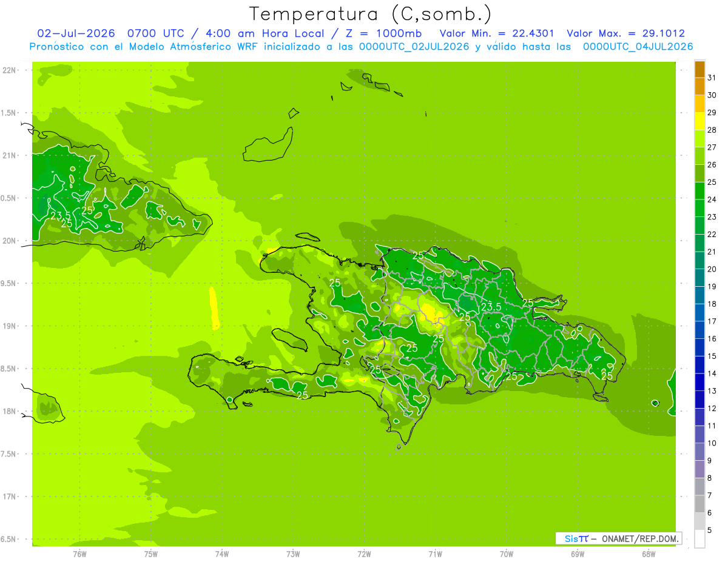Click the longitude axis label "68W"
This screenshot has height=562, width=728.
[649, 554]
